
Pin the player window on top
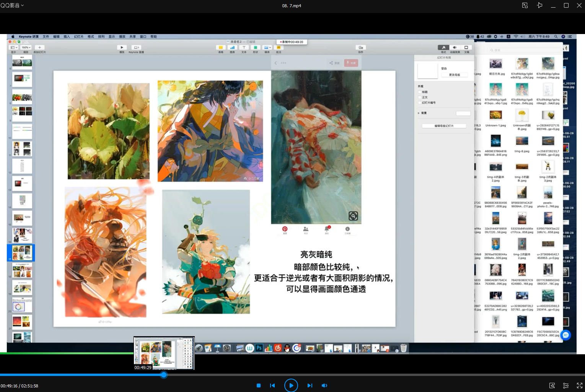coord(539,5)
